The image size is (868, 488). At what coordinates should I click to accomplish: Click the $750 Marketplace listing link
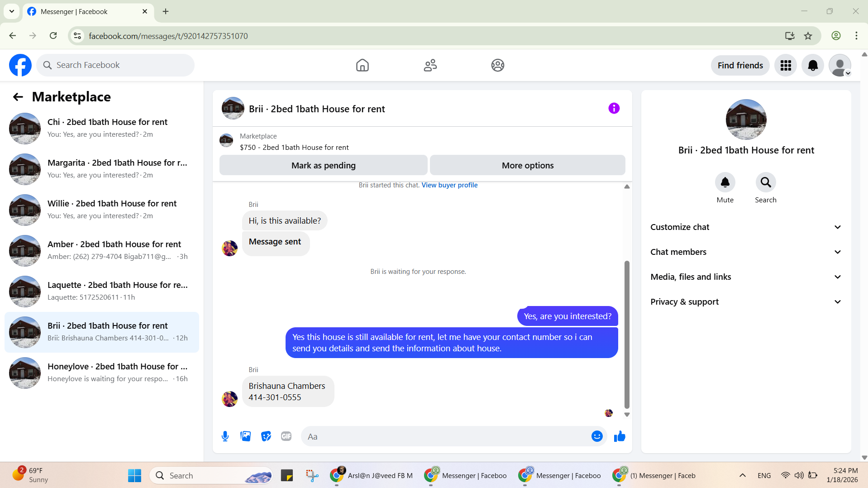pyautogui.click(x=294, y=147)
